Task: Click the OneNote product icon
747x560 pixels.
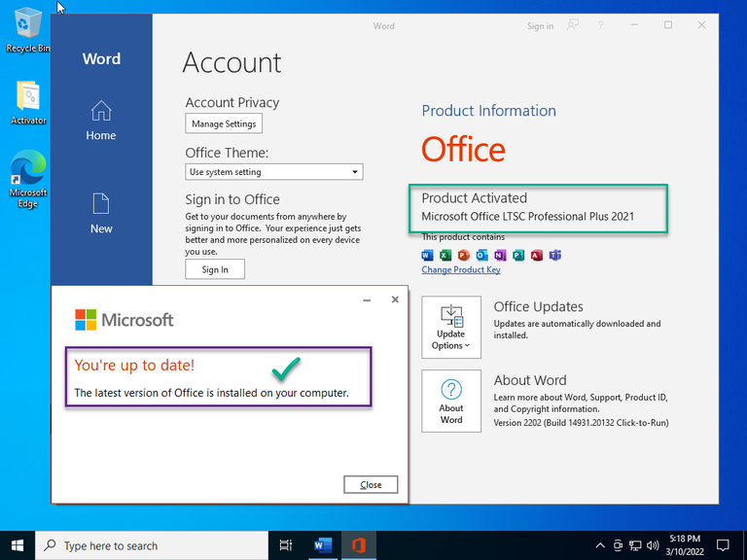Action: [x=500, y=256]
